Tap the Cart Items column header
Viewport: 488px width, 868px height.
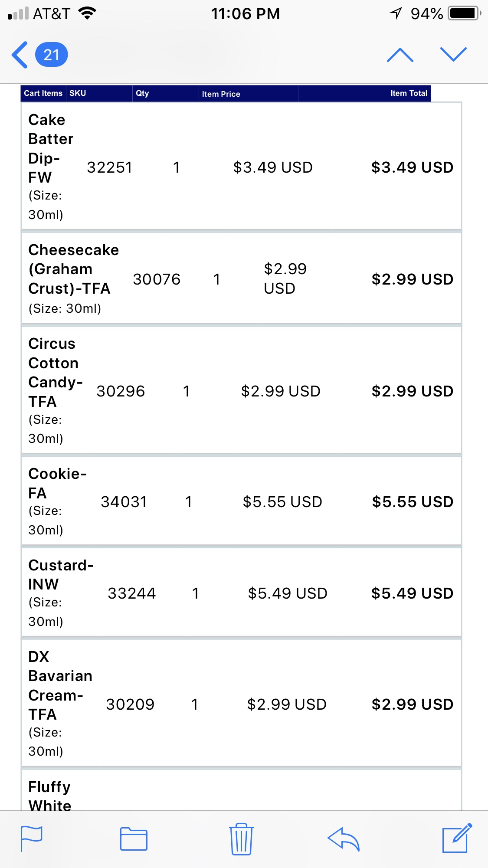coord(43,93)
